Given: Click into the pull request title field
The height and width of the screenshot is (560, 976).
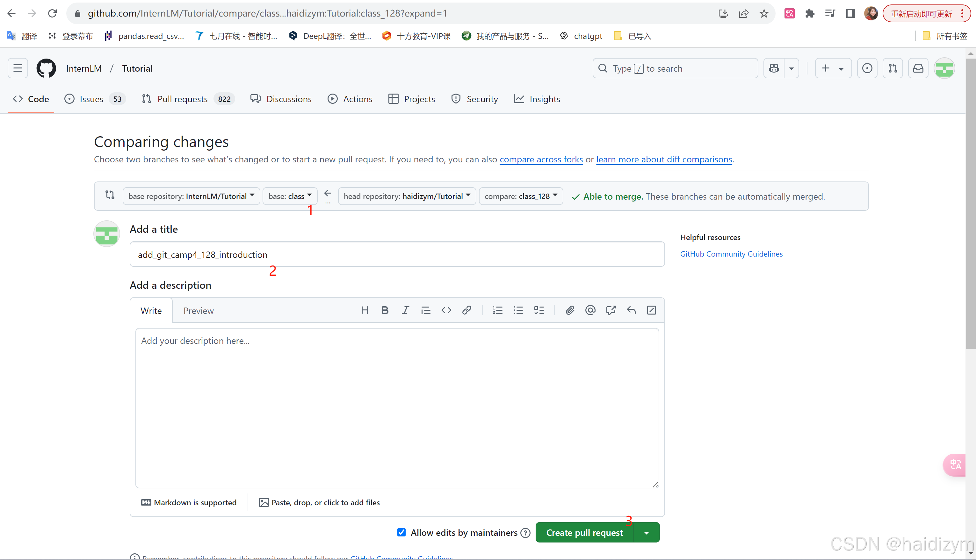Looking at the screenshot, I should coord(397,254).
